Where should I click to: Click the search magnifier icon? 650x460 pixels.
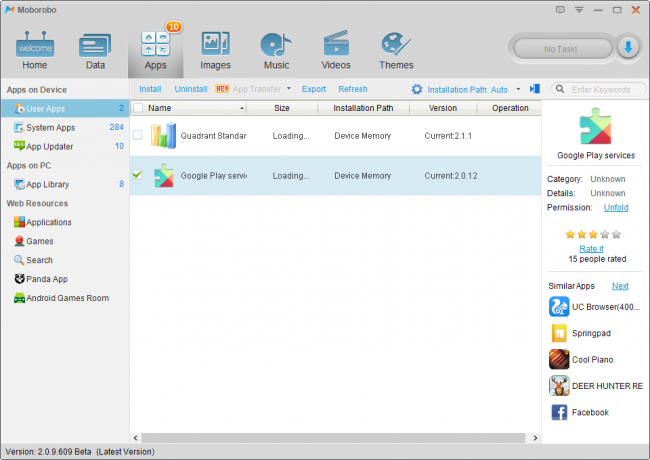point(560,89)
